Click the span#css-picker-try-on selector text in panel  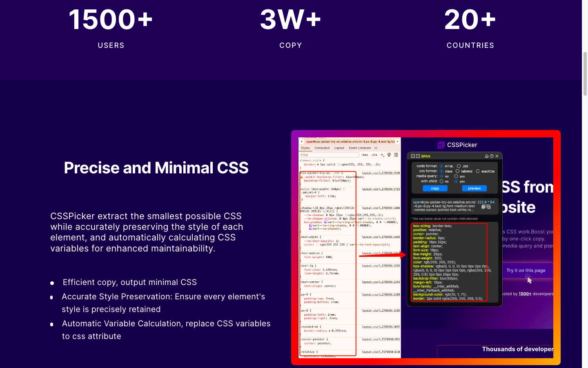444,206
